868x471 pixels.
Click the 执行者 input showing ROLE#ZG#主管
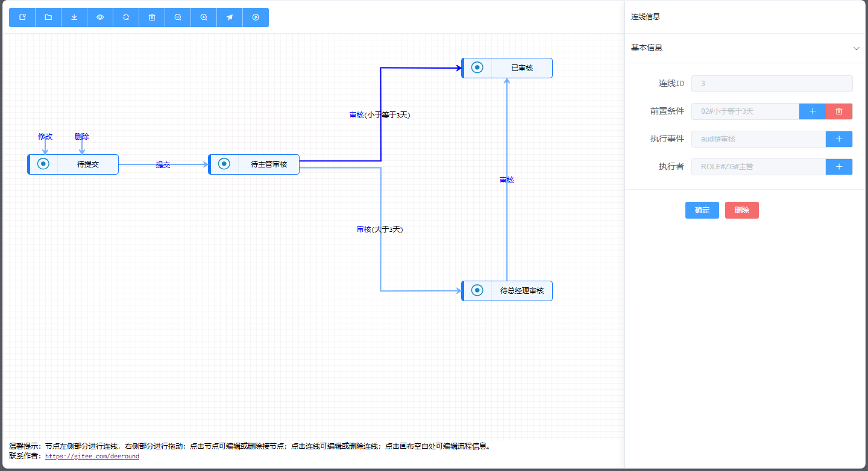tap(759, 167)
